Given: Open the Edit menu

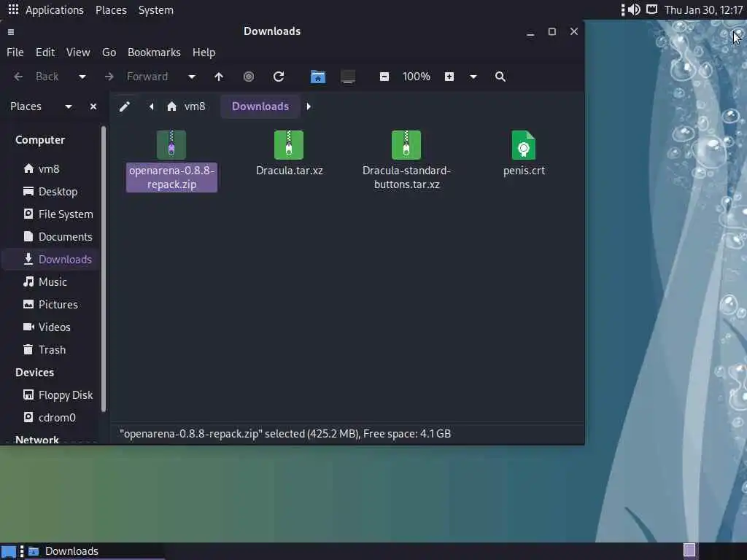Looking at the screenshot, I should [x=45, y=52].
